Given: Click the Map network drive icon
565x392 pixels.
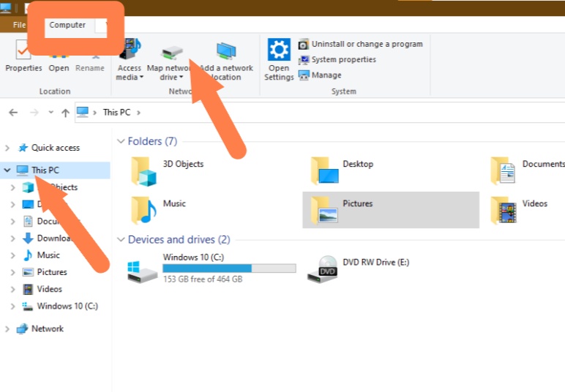Looking at the screenshot, I should [172, 53].
